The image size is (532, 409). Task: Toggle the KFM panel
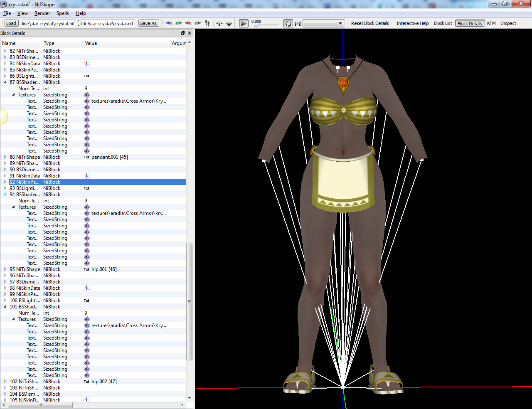(x=491, y=23)
